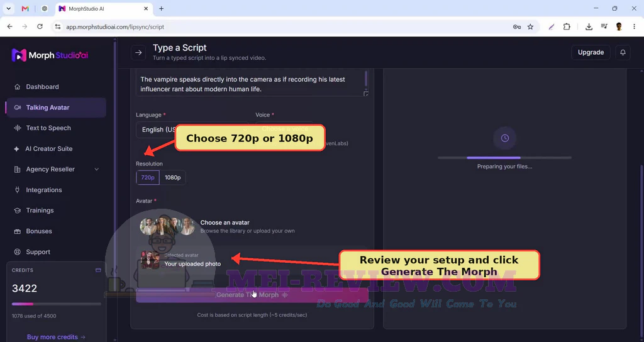
Task: Reload the page
Action: pos(40,26)
